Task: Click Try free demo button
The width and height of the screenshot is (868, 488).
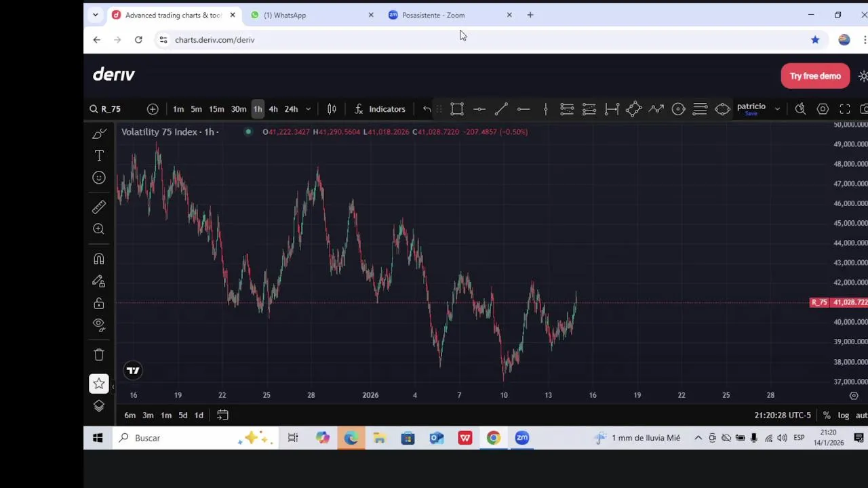Action: tap(815, 76)
